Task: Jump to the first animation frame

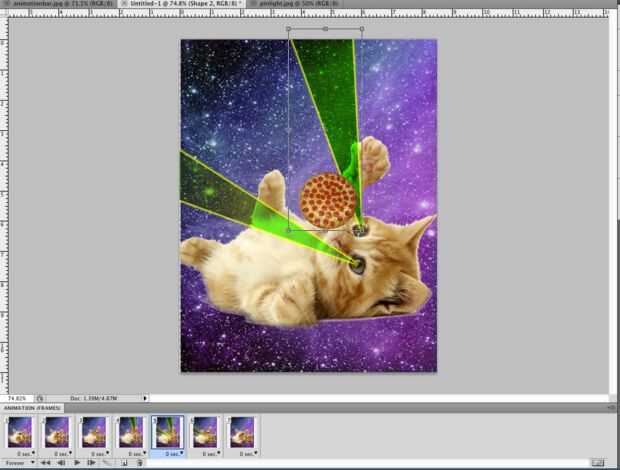Action: click(x=45, y=462)
